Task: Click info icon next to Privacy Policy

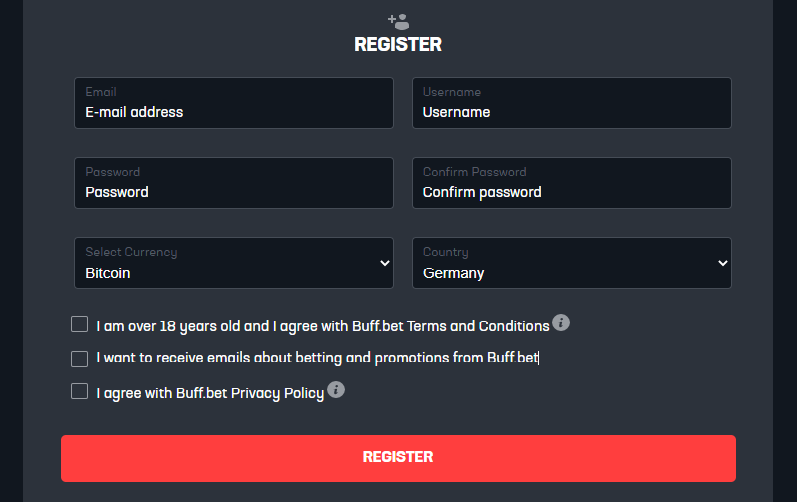Action: point(336,390)
